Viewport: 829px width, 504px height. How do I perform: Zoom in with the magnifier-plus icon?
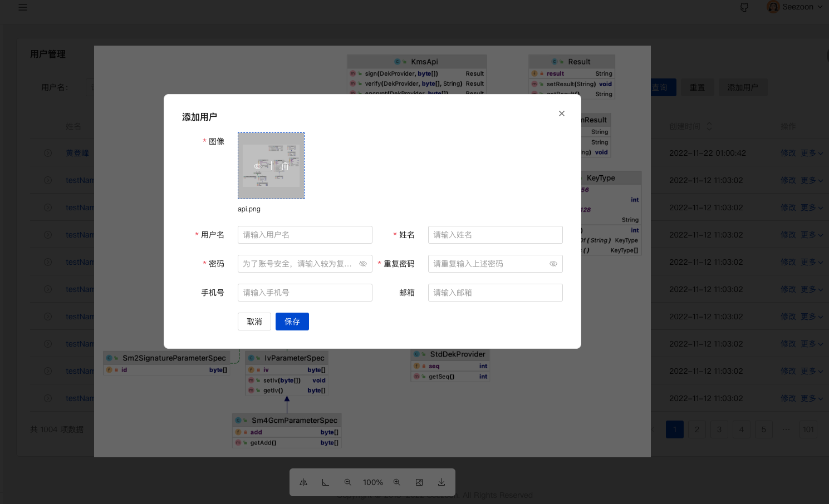(396, 482)
